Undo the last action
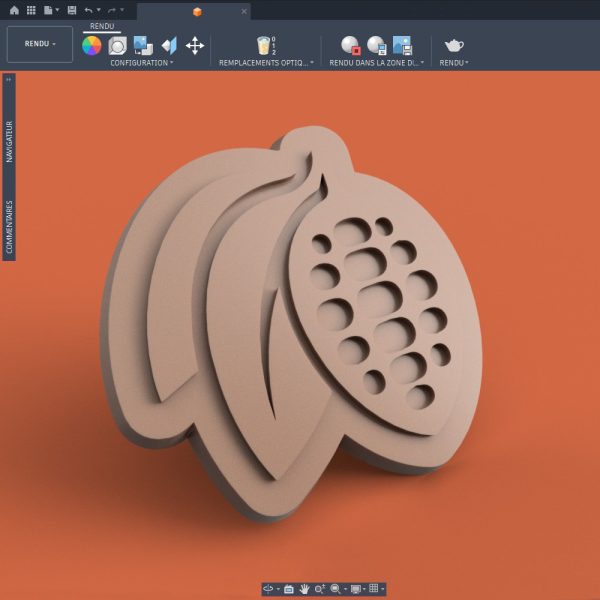This screenshot has height=600, width=600. [x=89, y=10]
